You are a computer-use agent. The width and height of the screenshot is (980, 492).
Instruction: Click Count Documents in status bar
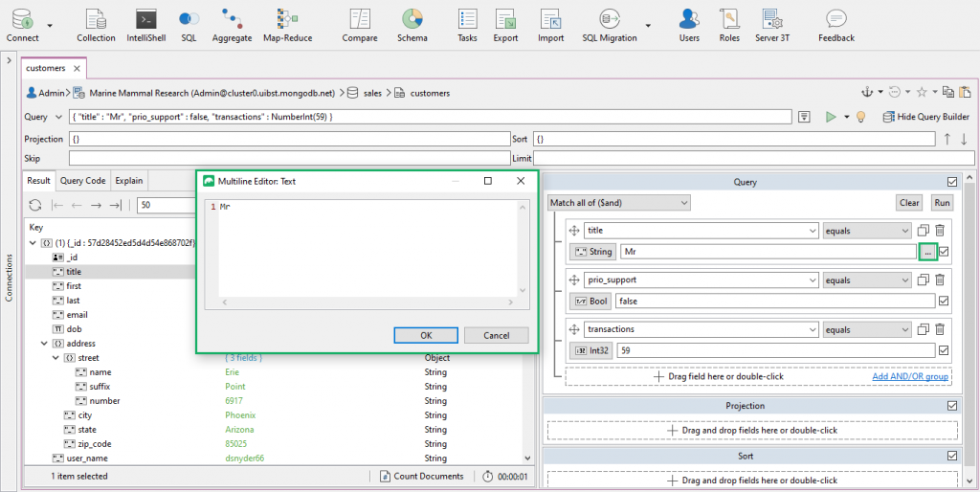(422, 477)
